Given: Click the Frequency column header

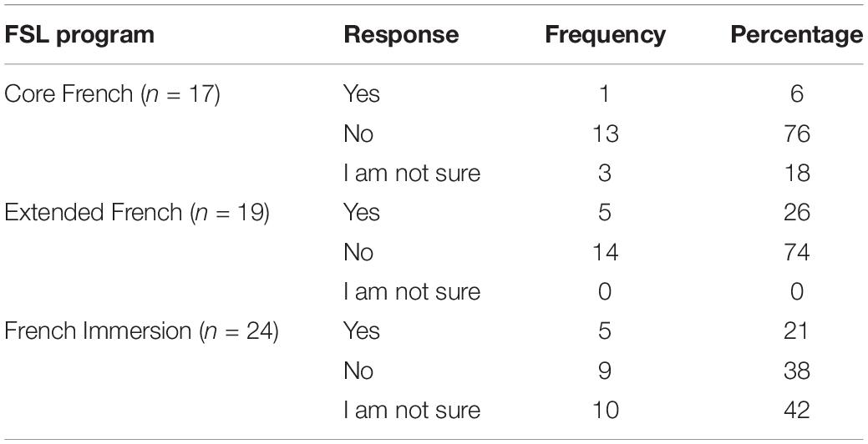Looking at the screenshot, I should click(x=605, y=36).
